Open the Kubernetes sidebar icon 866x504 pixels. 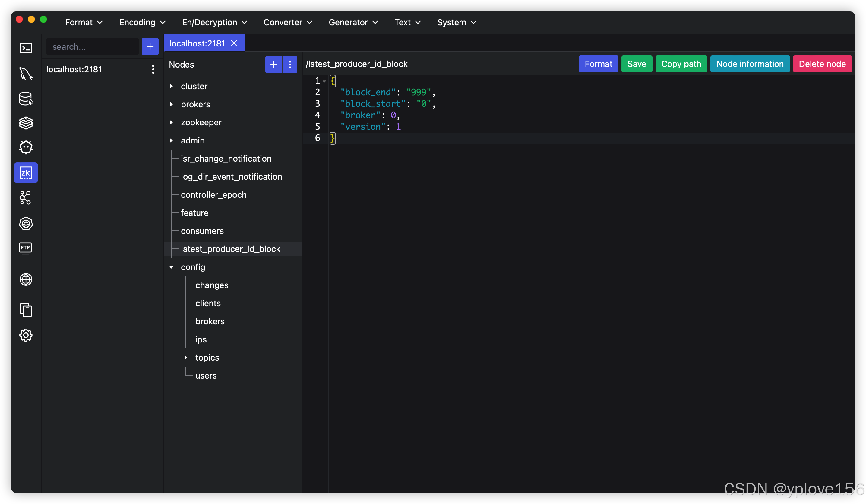tap(26, 223)
